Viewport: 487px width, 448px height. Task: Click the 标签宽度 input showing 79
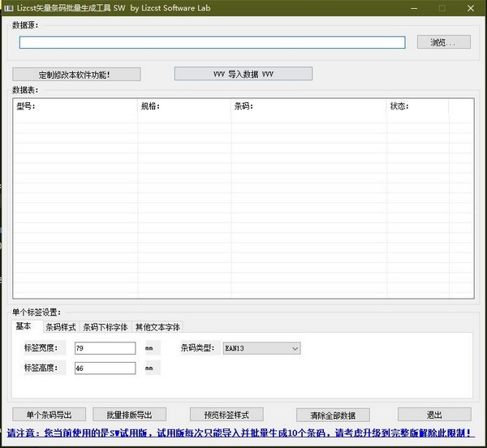click(x=105, y=348)
